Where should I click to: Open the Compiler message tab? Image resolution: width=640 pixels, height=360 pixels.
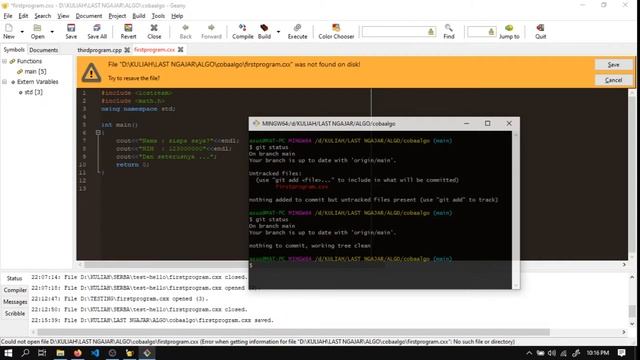(x=15, y=290)
